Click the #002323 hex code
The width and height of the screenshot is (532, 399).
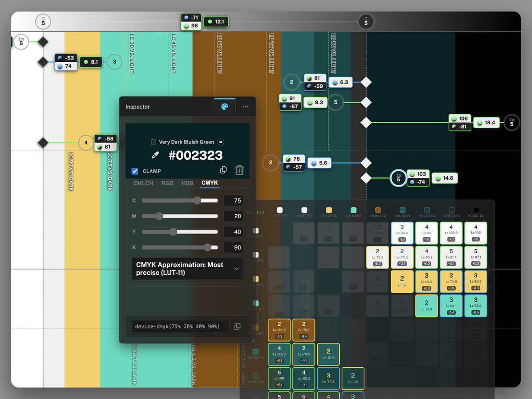click(x=196, y=155)
